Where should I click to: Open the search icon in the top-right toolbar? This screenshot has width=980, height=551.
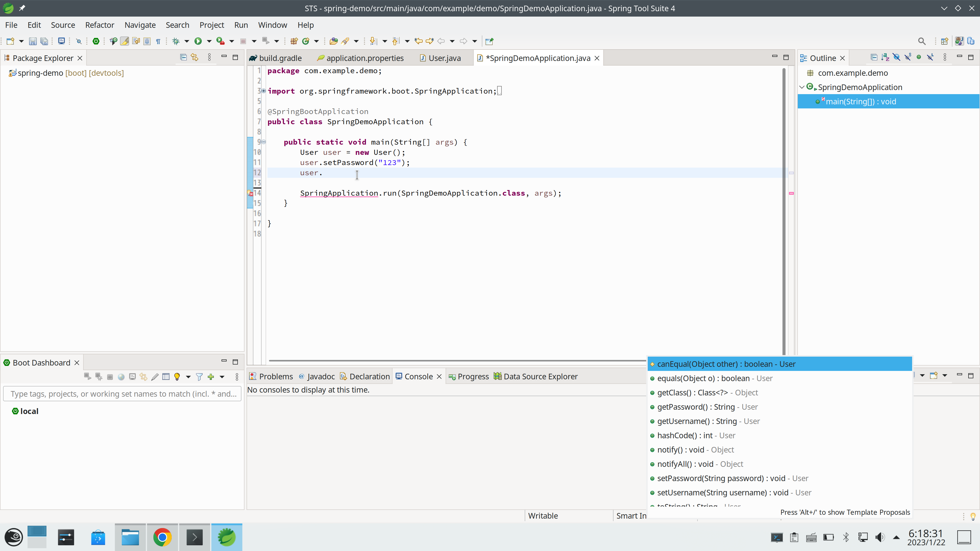(922, 41)
